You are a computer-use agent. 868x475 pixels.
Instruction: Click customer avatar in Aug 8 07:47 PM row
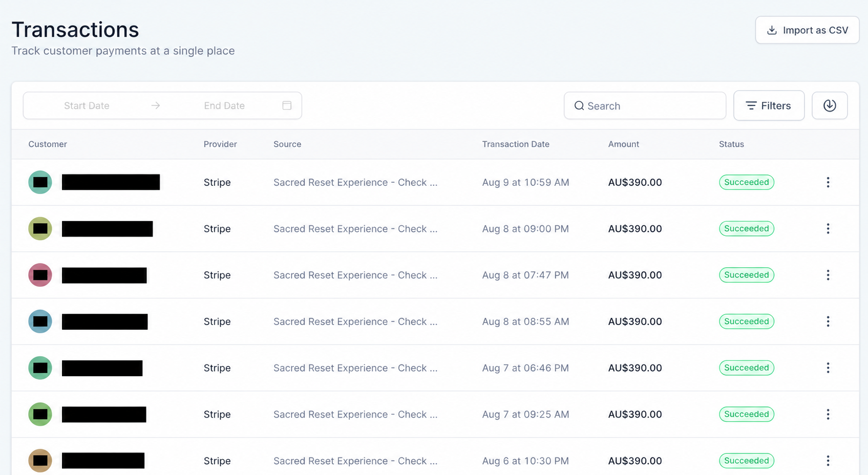(x=40, y=275)
